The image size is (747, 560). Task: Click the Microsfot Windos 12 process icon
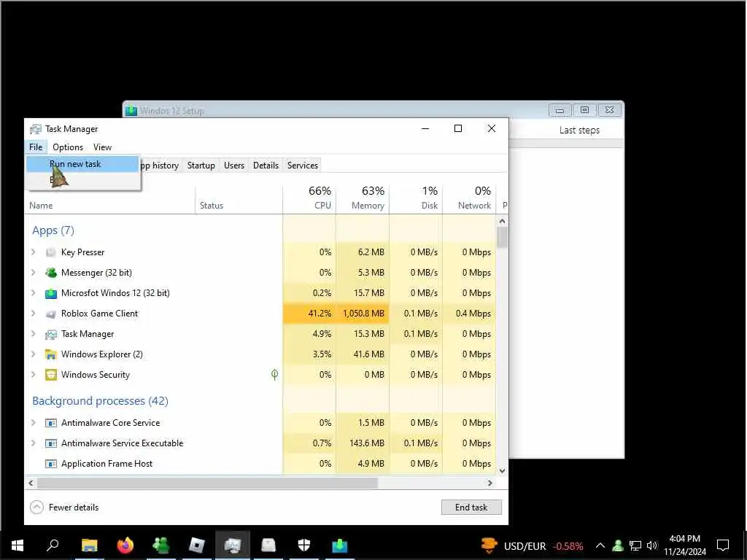(50, 293)
